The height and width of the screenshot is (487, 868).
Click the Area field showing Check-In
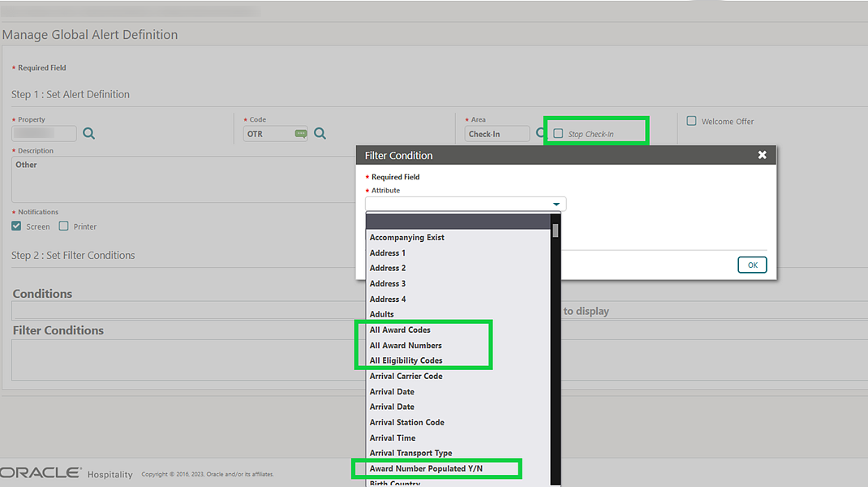(x=497, y=134)
